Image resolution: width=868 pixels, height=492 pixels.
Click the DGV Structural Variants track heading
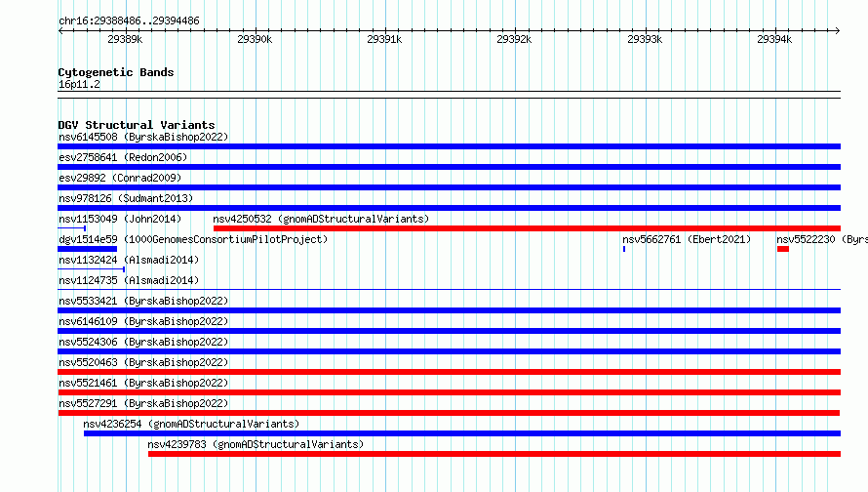pyautogui.click(x=137, y=125)
